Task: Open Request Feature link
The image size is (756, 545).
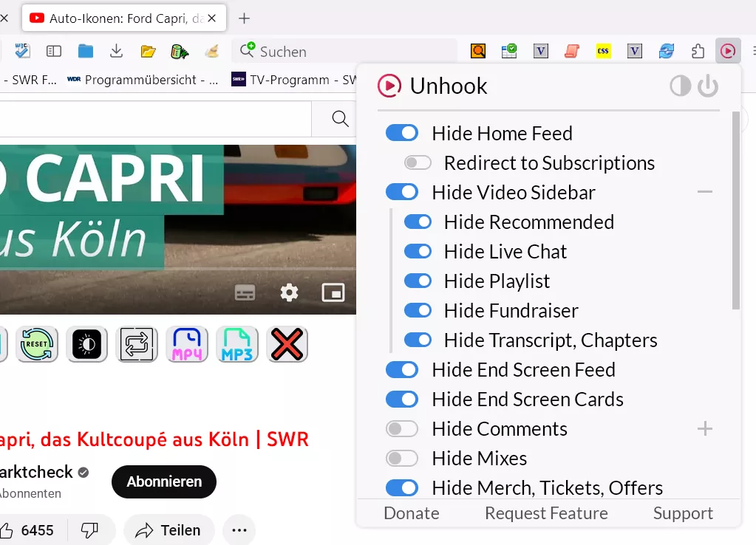Action: click(546, 513)
